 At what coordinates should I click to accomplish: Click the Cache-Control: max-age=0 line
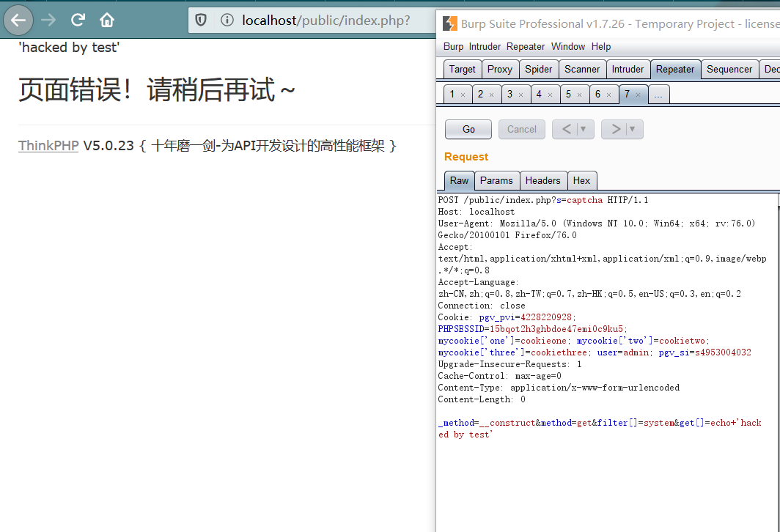point(499,376)
